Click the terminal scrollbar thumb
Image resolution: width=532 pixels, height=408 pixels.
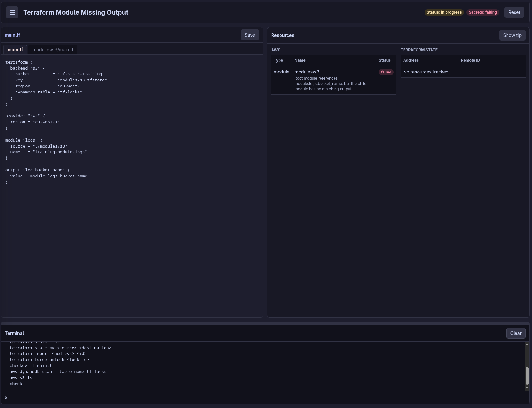(527, 376)
